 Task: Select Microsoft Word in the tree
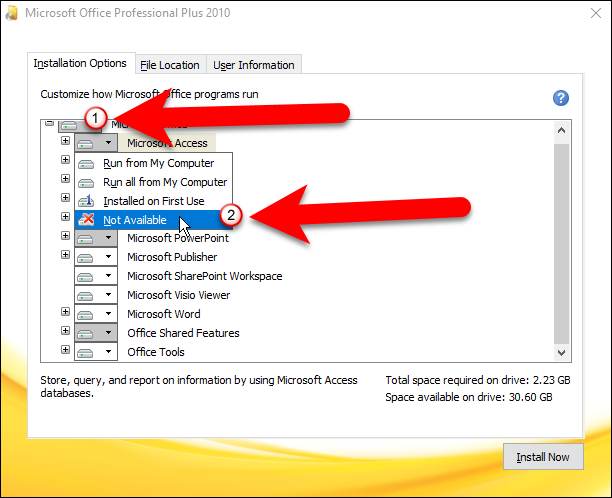coord(164,314)
